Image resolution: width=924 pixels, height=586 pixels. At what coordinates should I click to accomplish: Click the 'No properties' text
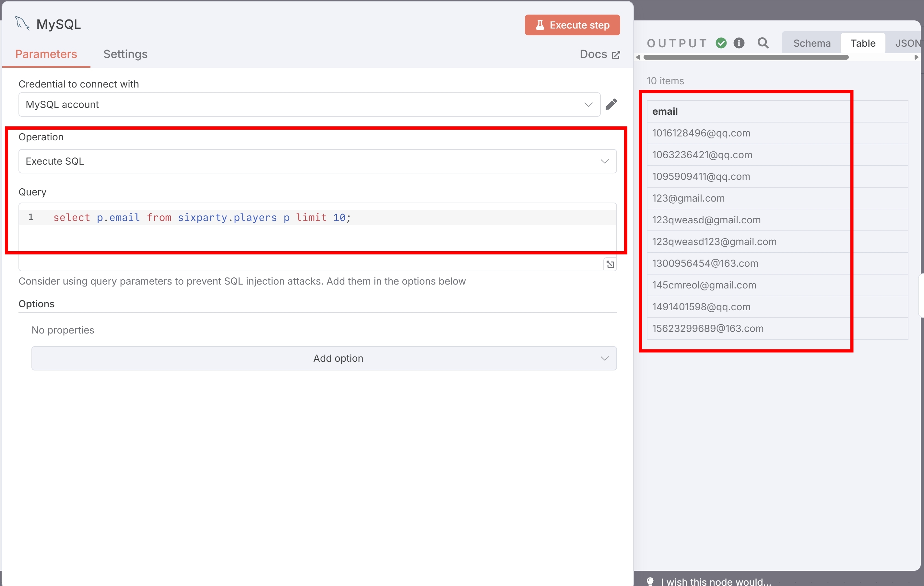click(63, 330)
